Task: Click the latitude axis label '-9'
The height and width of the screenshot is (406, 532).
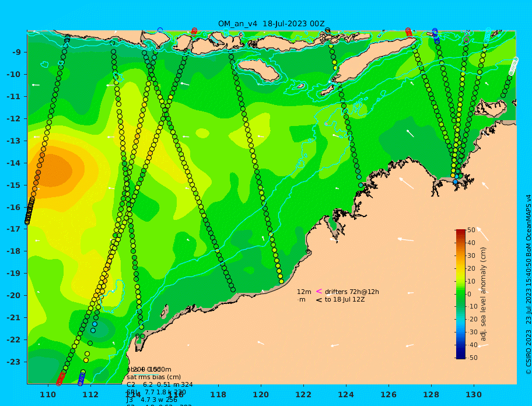Action: pyautogui.click(x=16, y=52)
